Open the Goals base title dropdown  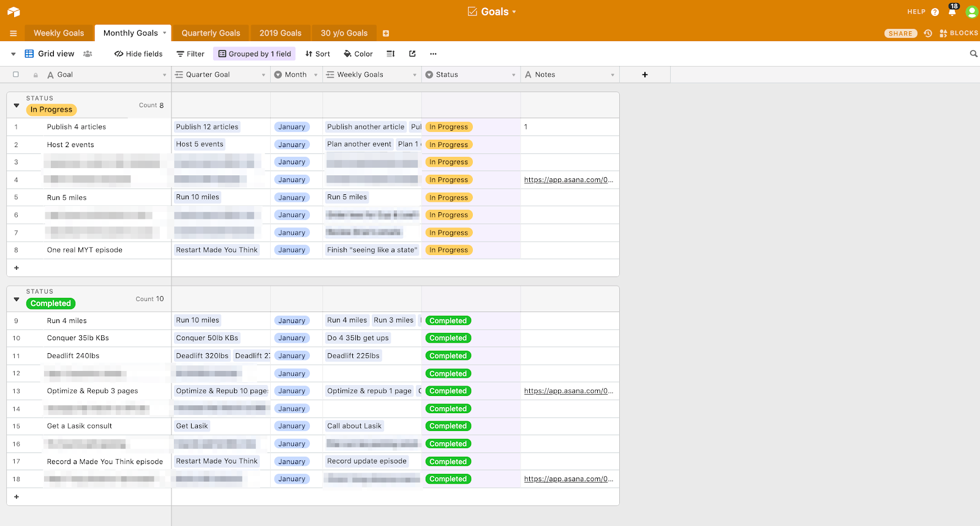click(x=492, y=12)
